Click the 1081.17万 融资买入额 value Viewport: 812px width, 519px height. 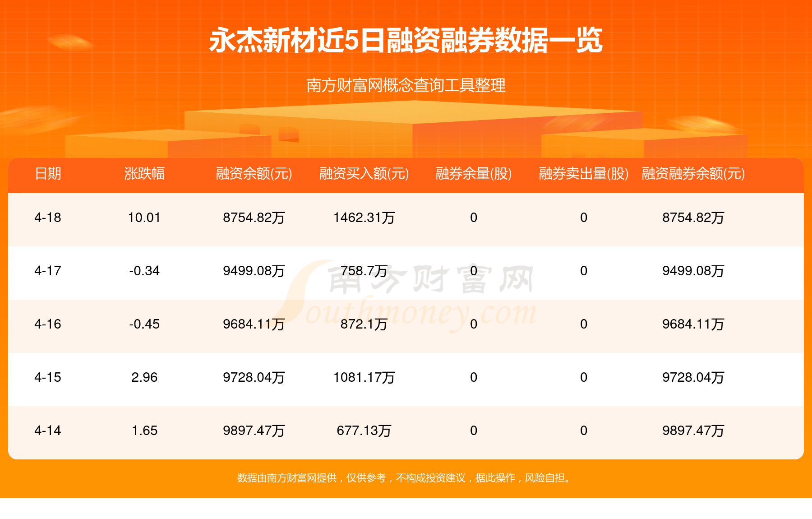coord(364,378)
